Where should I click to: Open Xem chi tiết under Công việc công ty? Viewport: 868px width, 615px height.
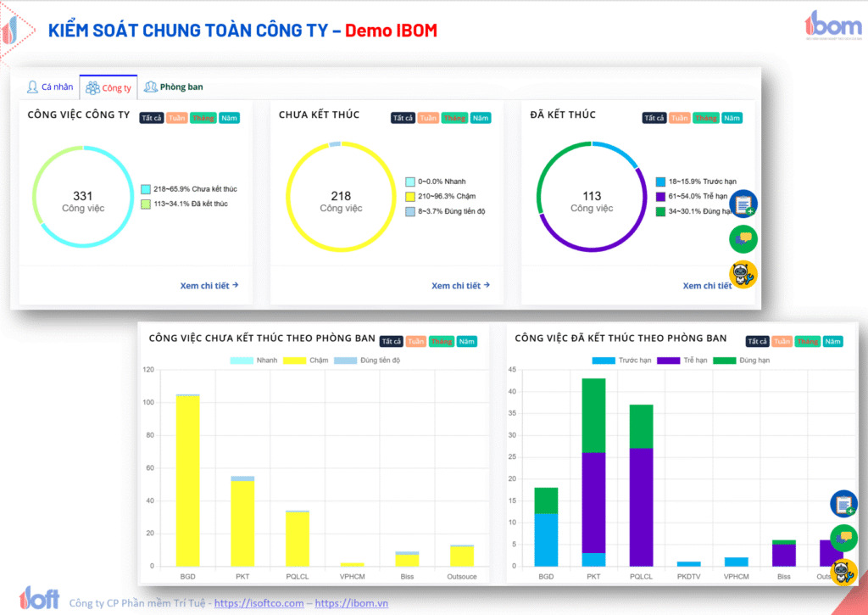[x=209, y=286]
